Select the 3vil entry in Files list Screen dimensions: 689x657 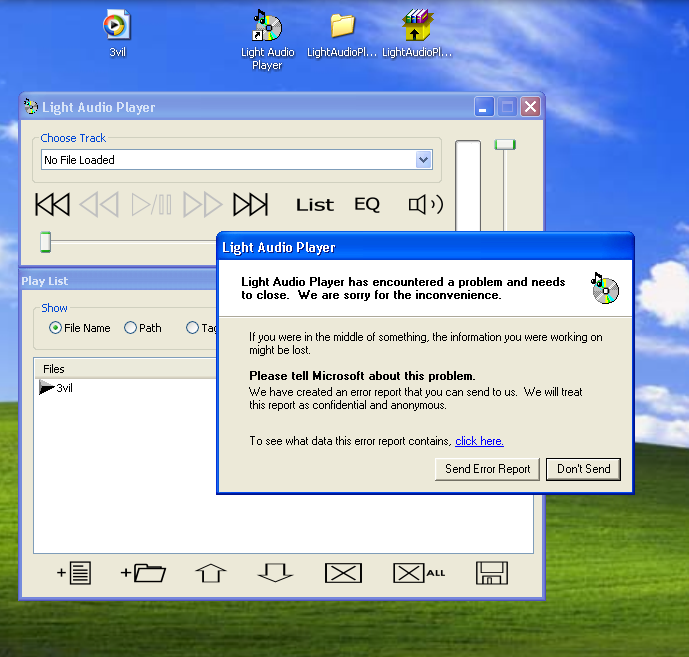point(64,388)
